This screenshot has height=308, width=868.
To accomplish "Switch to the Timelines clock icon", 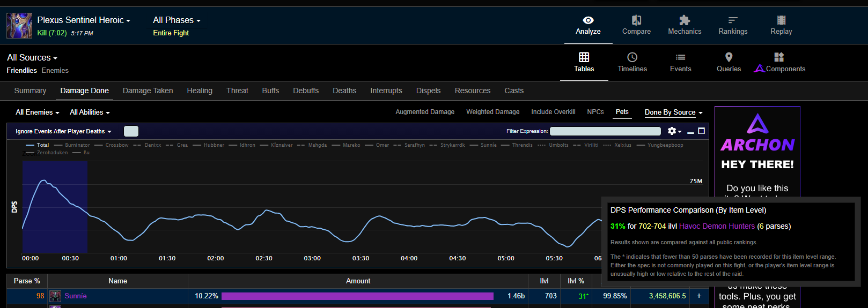I will click(x=632, y=62).
